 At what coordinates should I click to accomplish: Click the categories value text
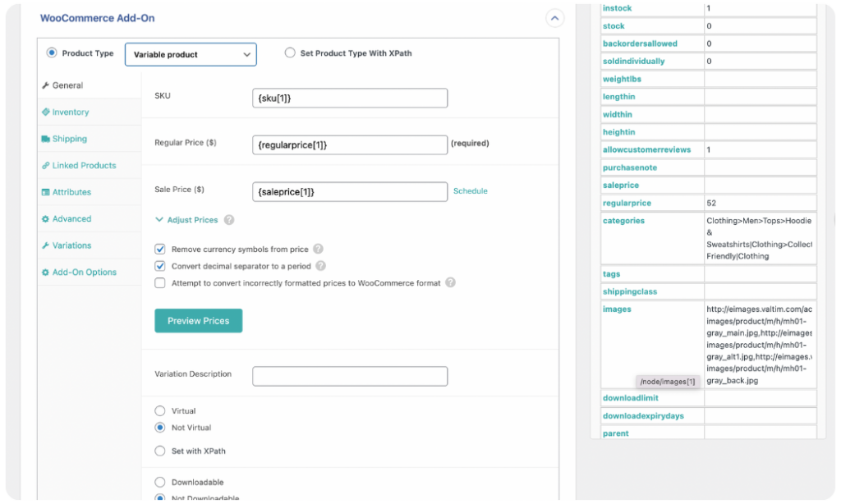point(759,238)
